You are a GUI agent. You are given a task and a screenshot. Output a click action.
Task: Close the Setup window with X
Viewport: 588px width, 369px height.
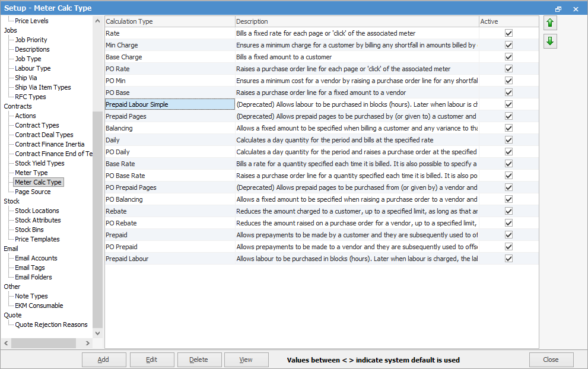point(576,9)
